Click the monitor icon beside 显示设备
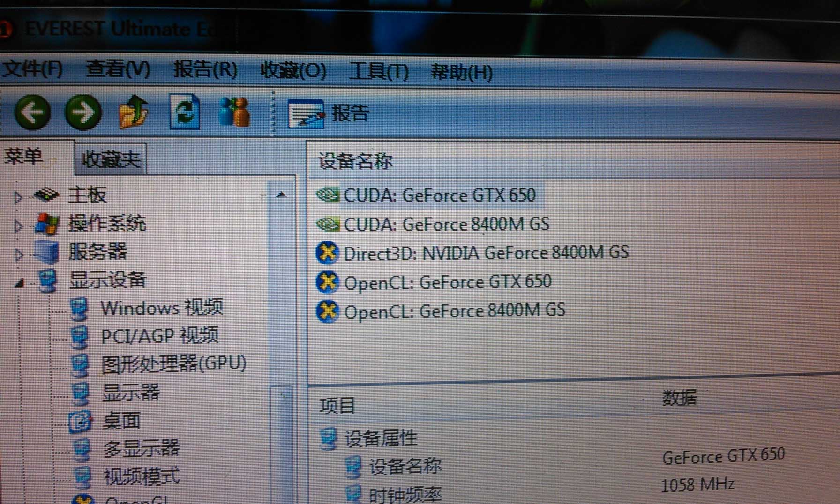 click(48, 280)
